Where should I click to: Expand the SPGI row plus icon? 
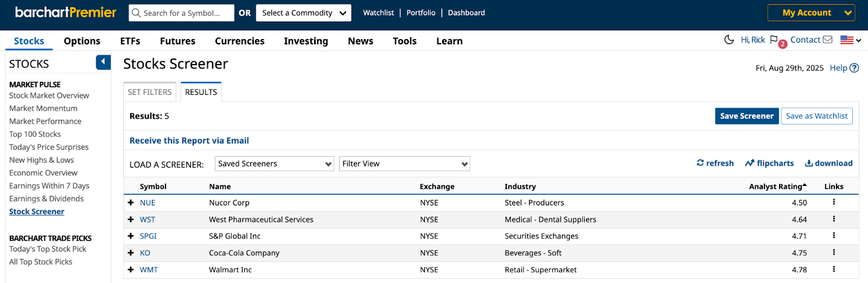coord(131,236)
